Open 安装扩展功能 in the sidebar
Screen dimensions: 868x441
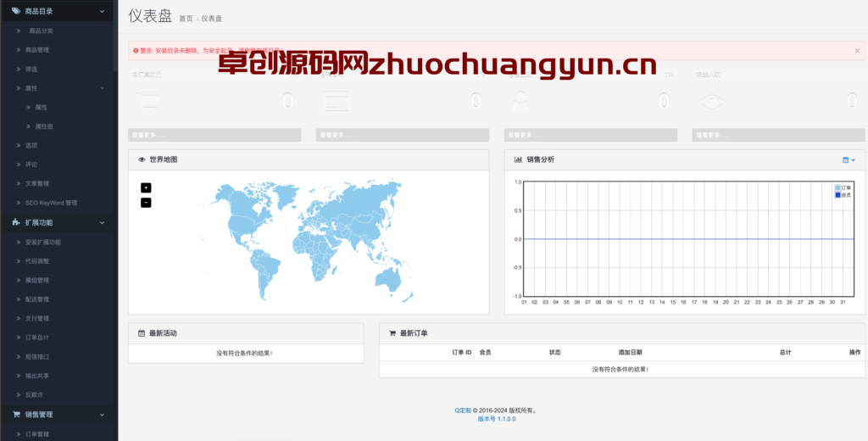click(43, 242)
